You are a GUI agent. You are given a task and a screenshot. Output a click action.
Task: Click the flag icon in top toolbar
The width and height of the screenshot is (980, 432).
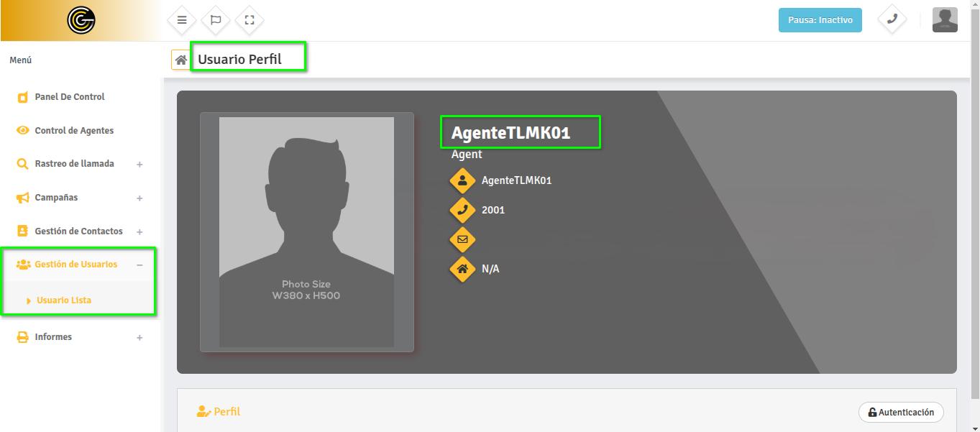(216, 20)
